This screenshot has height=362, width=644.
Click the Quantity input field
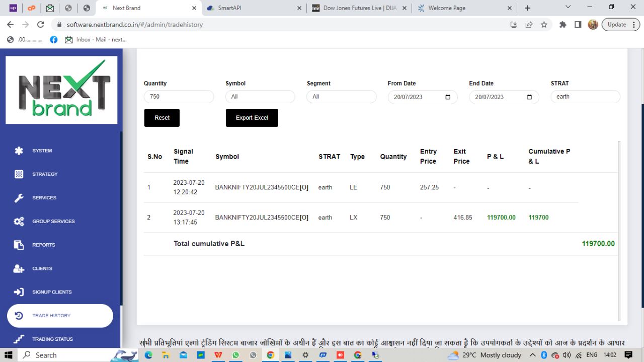(179, 97)
